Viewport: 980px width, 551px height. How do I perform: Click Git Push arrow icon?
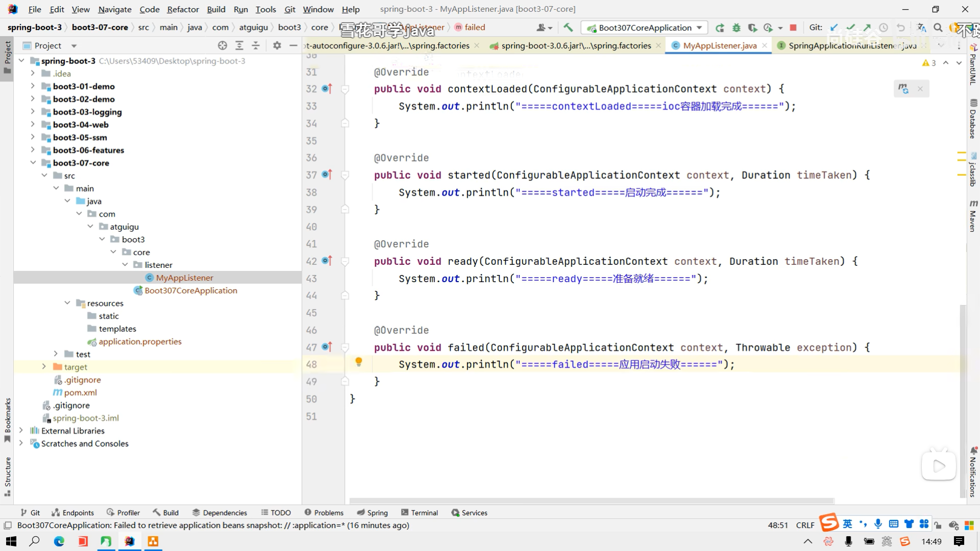coord(867,28)
